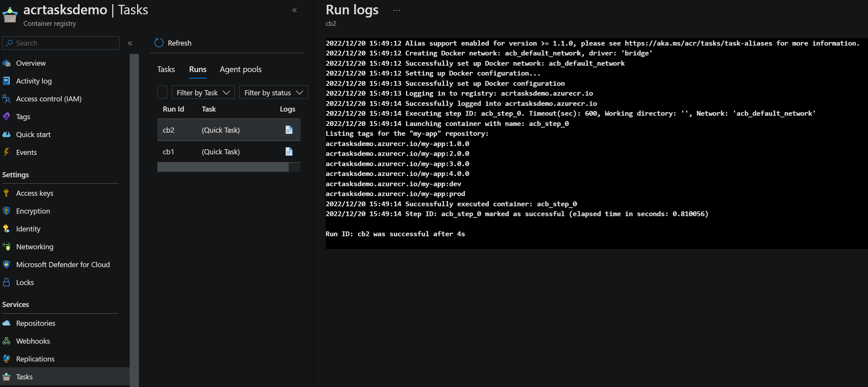Open the log file icon for run cb1
Viewport: 868px width, 387px height.
[x=289, y=151]
